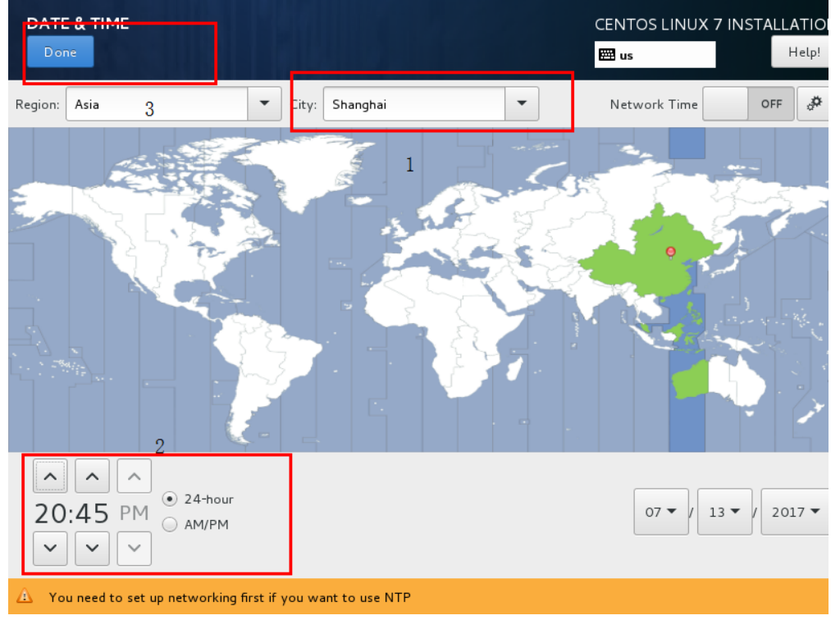Increase the minutes with the up arrow
This screenshot has height=620, width=840.
[x=92, y=476]
